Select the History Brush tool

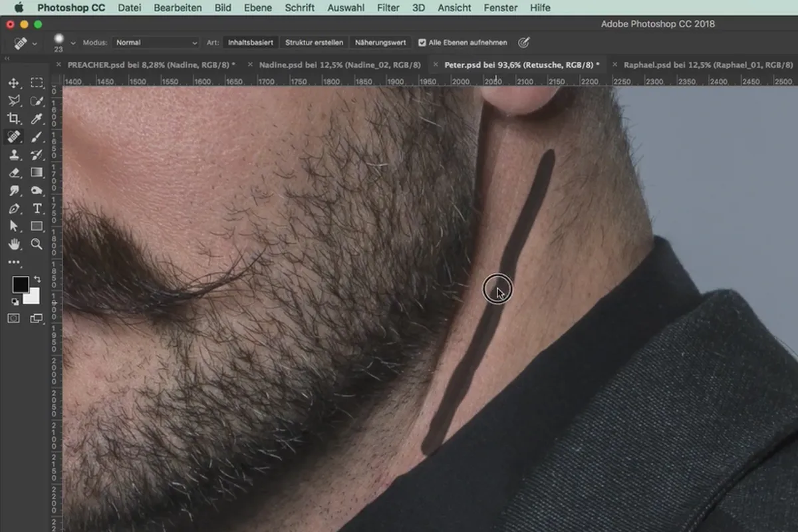37,155
